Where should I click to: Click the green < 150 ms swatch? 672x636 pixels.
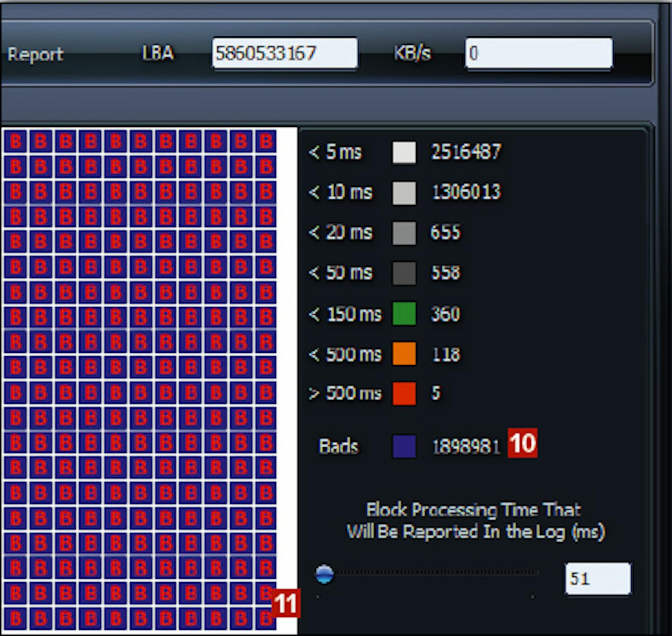404,313
